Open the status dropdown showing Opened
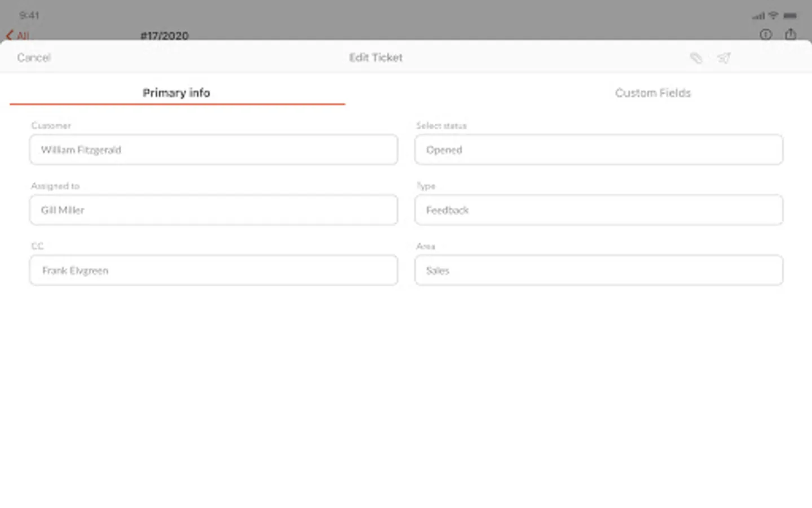 [x=598, y=150]
